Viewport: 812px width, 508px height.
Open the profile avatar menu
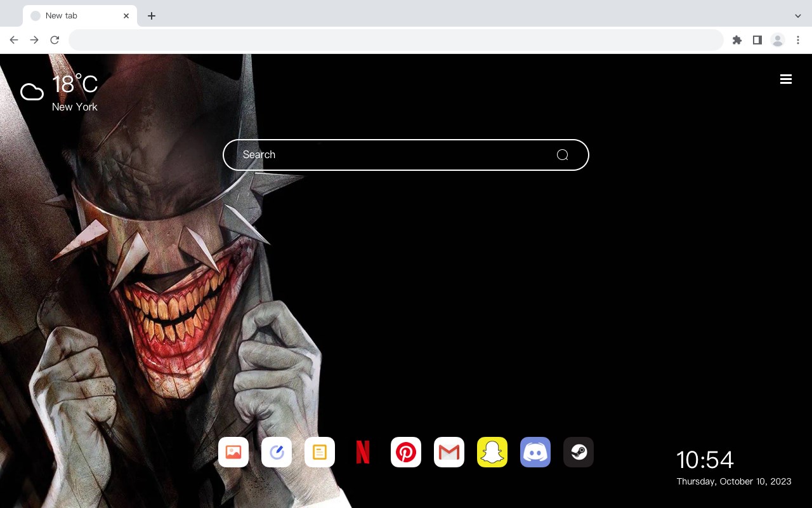pyautogui.click(x=778, y=40)
